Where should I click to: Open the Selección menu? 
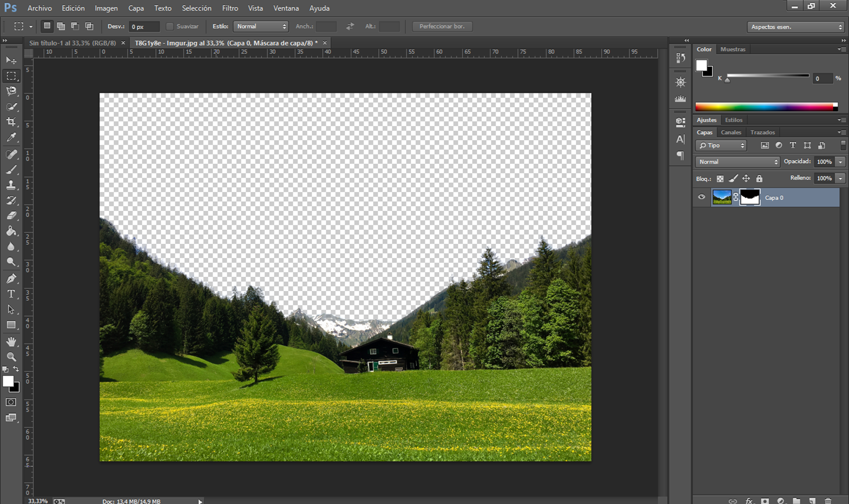coord(197,8)
